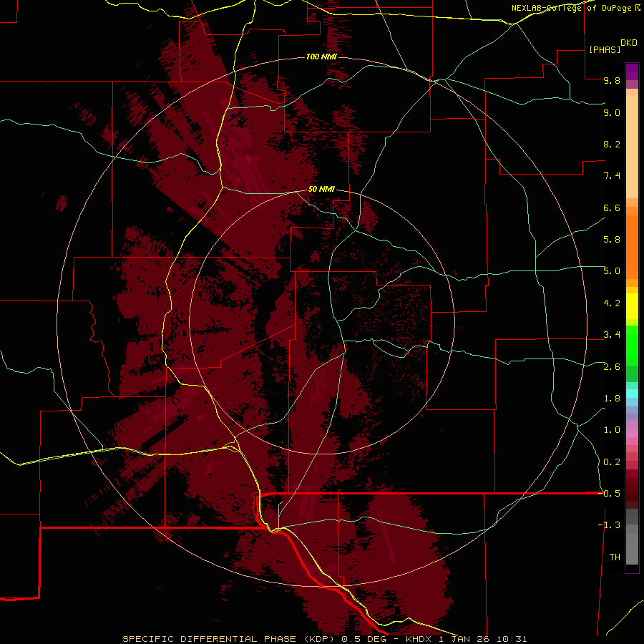Select the 100 NMI range ring label
Image resolution: width=644 pixels, height=644 pixels.
[321, 57]
